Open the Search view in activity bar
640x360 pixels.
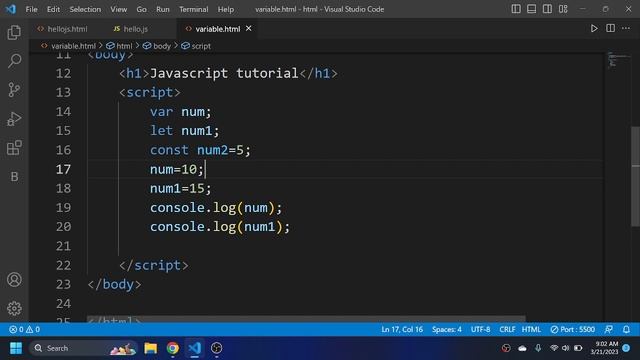tap(14, 61)
